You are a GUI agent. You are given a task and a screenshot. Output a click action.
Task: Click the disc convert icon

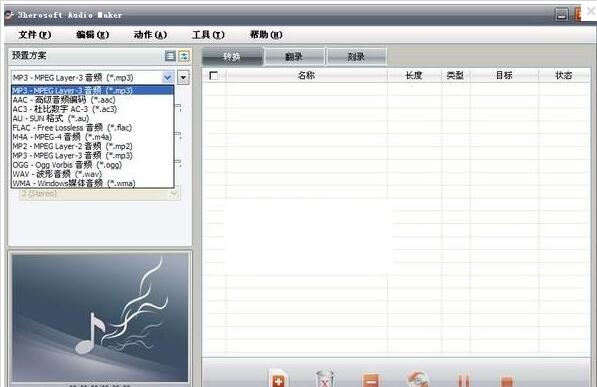click(417, 379)
